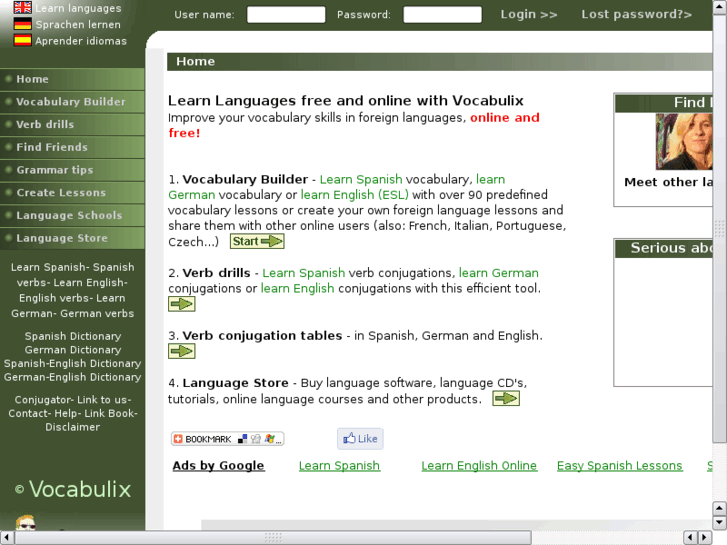Click Link Book link in sidebar
727x545 pixels.
pyautogui.click(x=109, y=413)
